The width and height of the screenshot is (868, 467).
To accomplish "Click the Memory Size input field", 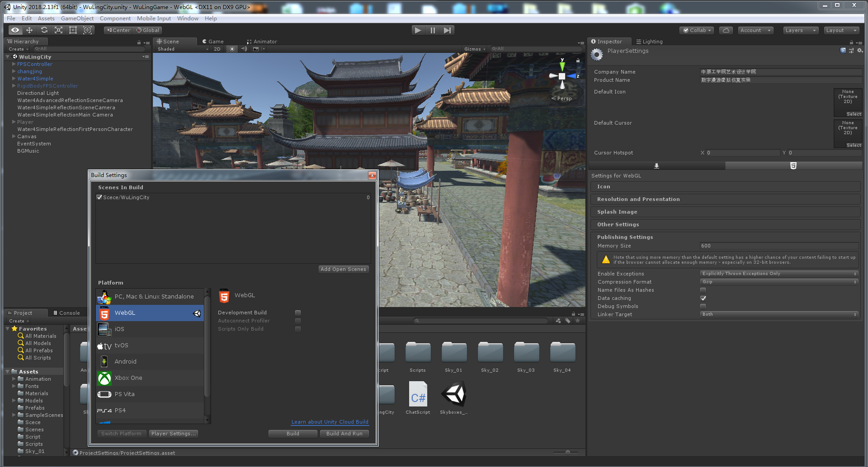I will point(778,246).
